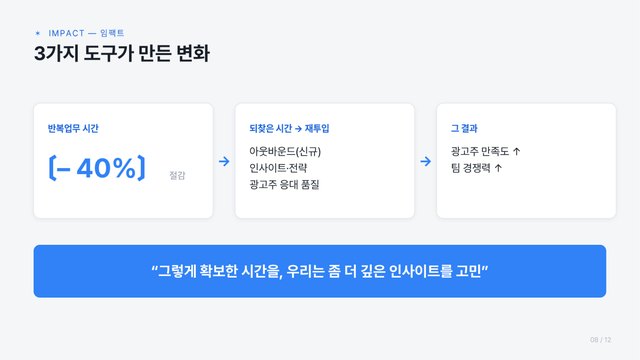Click the 반복업무 시간 card heading
Image resolution: width=640 pixels, height=360 pixels.
tap(73, 128)
